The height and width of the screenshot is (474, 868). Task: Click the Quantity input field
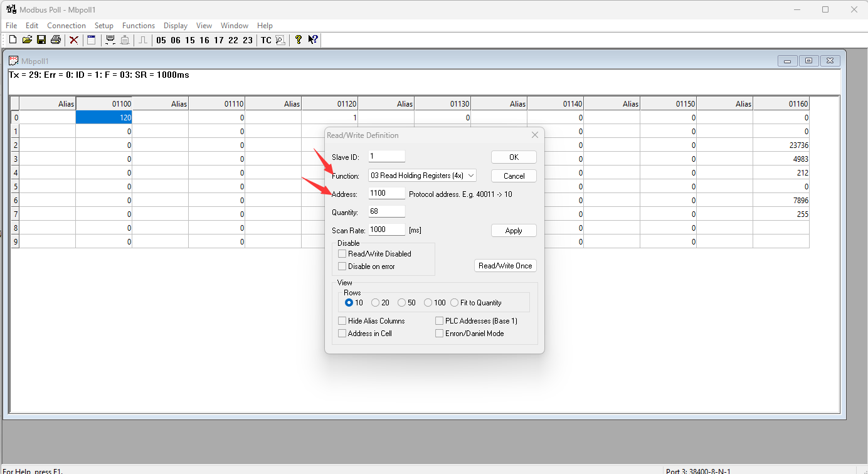(x=386, y=212)
